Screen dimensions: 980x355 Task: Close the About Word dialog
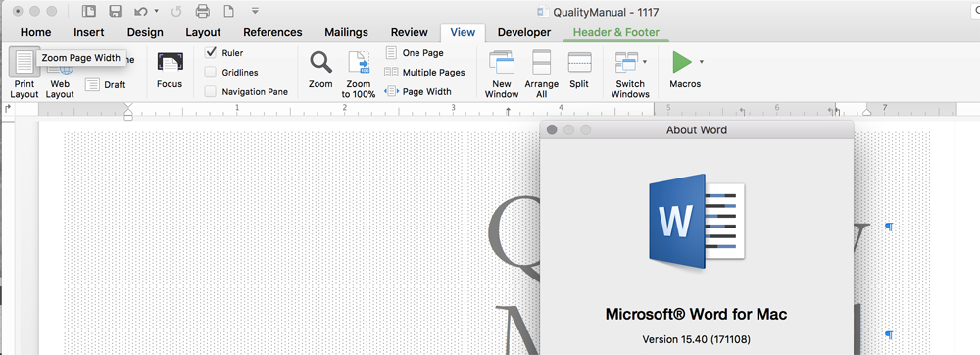coord(552,130)
